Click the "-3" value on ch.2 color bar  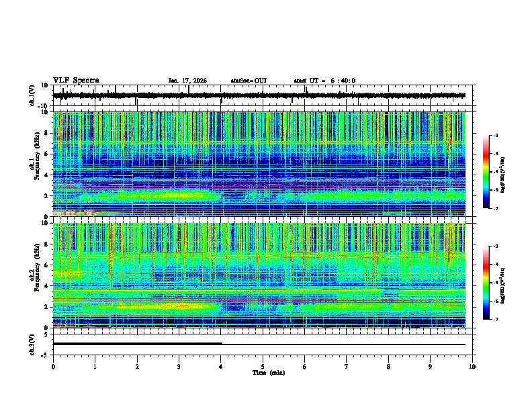[496, 246]
